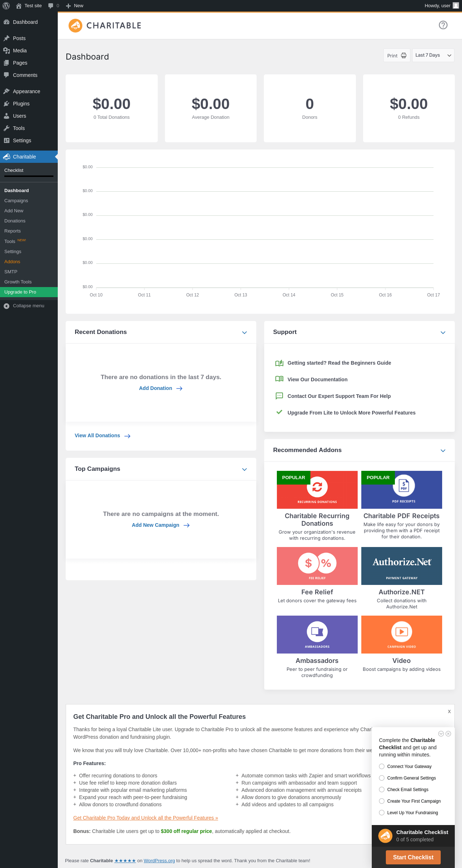
Task: Click the Comments item in sidebar
Action: click(29, 75)
